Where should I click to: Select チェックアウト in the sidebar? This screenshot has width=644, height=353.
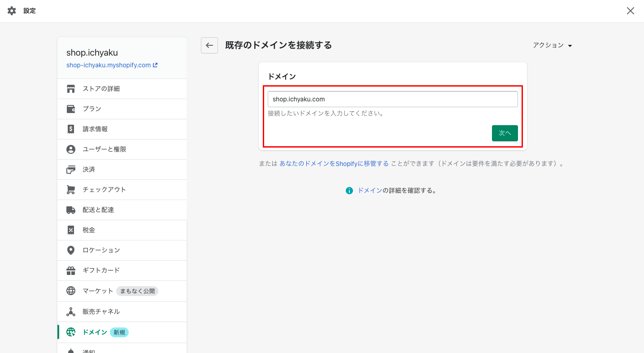[122, 190]
